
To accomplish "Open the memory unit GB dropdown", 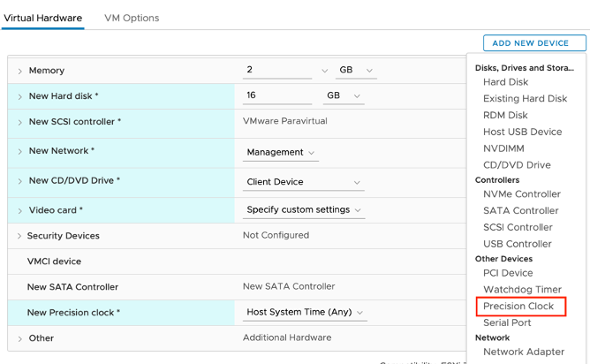I will coord(356,71).
